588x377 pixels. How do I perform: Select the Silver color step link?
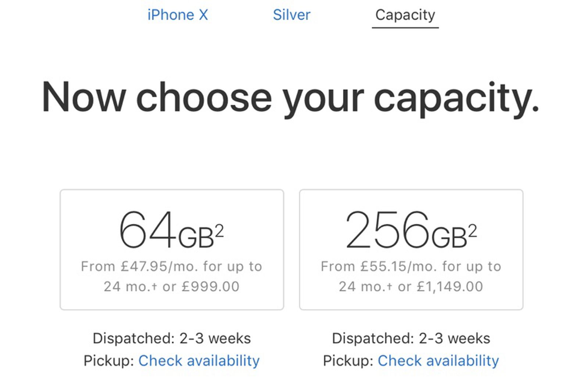291,15
